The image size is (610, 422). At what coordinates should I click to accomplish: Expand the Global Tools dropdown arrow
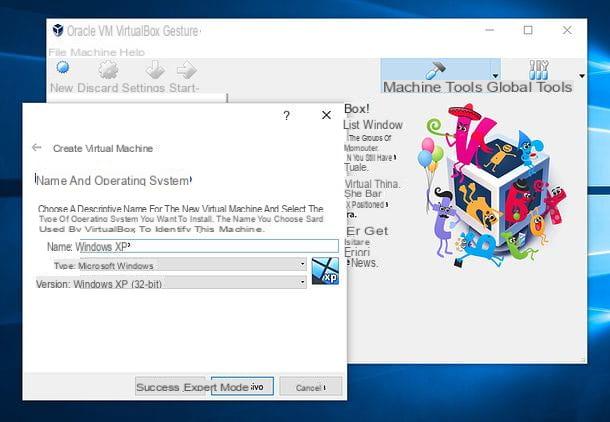pyautogui.click(x=582, y=76)
